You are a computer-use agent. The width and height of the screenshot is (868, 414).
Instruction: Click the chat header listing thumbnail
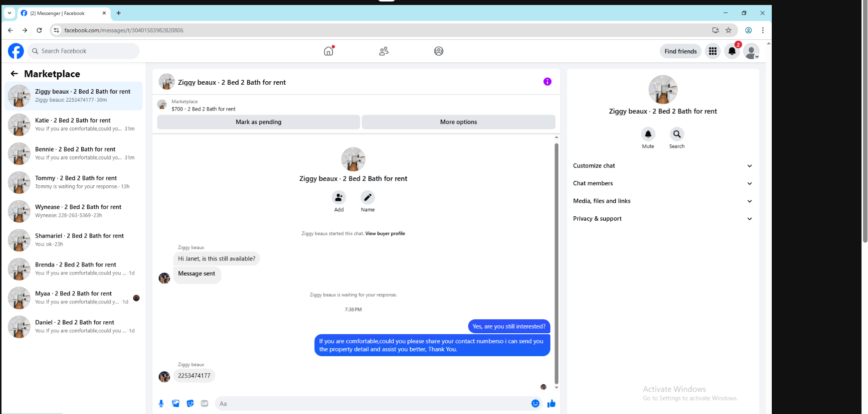pyautogui.click(x=167, y=82)
